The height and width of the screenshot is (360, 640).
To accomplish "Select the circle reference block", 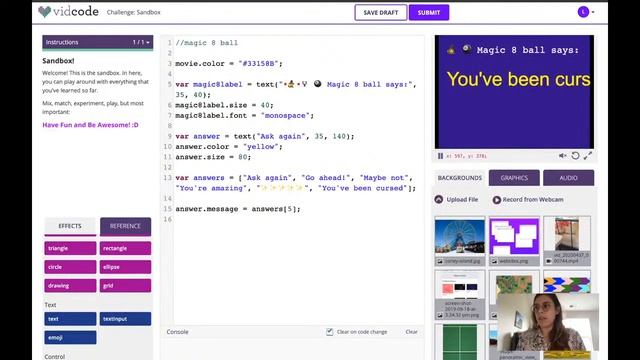I will tap(70, 267).
